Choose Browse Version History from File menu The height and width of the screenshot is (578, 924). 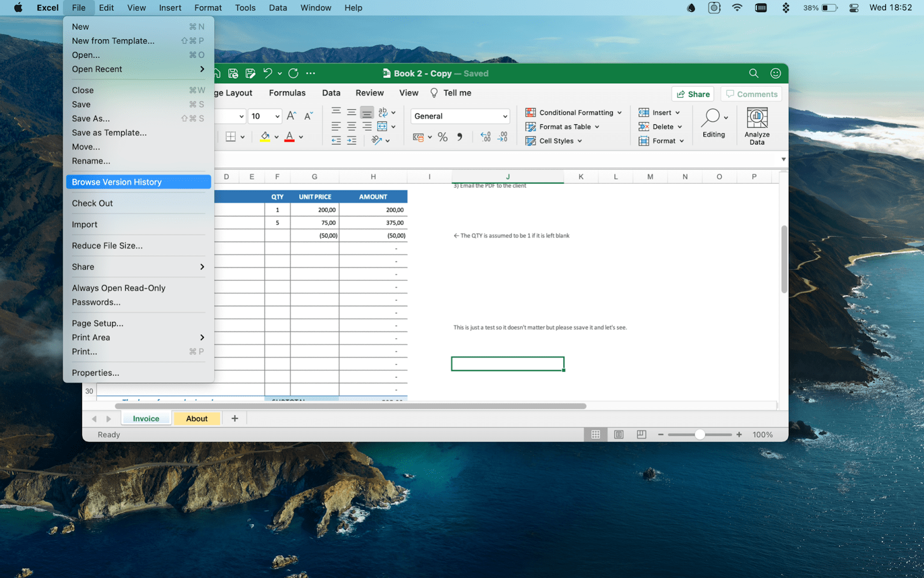point(116,181)
